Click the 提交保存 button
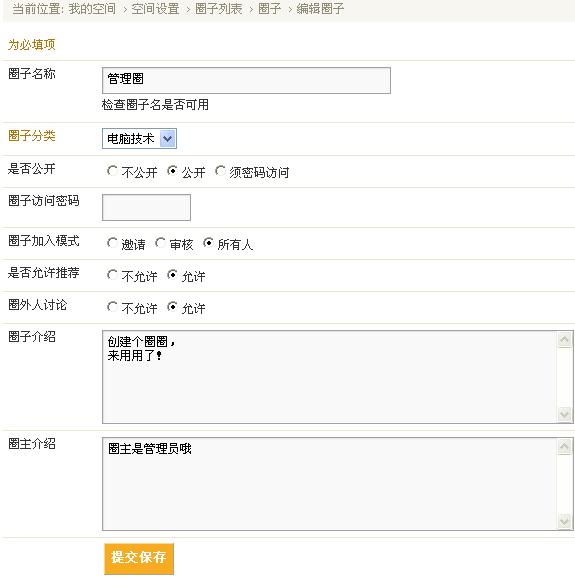This screenshot has height=578, width=575. tap(139, 558)
